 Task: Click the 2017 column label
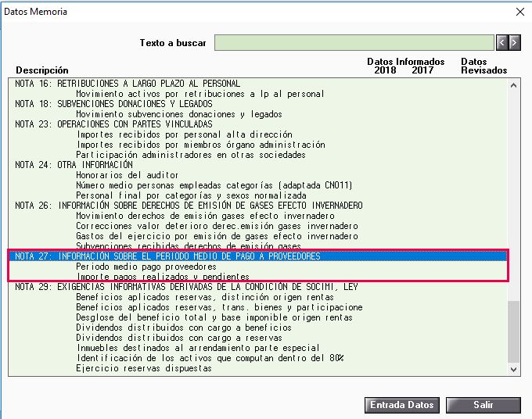coord(422,70)
